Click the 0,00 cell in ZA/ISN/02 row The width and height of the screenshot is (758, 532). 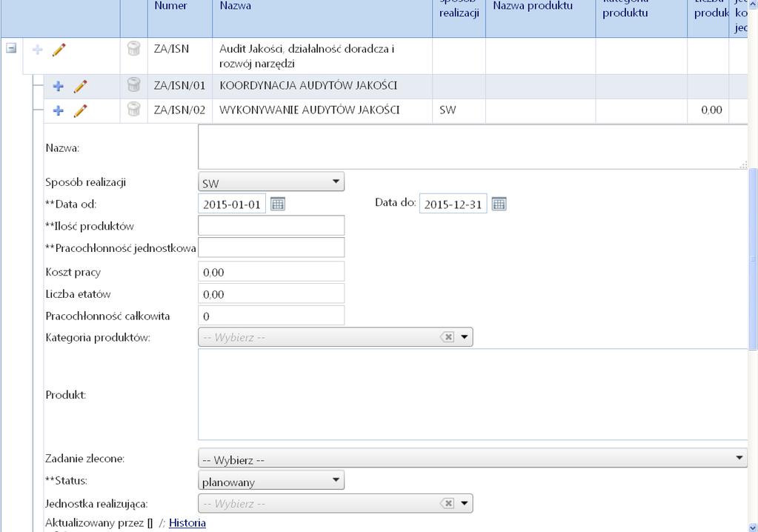coord(708,110)
